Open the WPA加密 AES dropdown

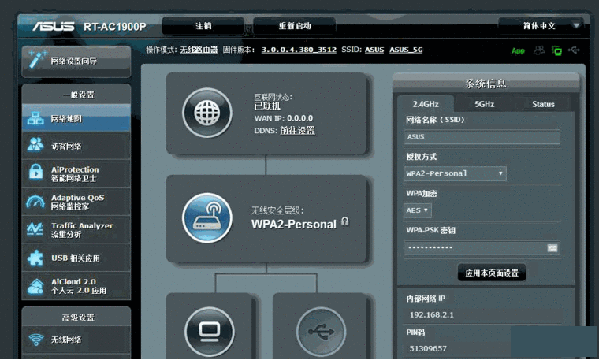pos(418,210)
